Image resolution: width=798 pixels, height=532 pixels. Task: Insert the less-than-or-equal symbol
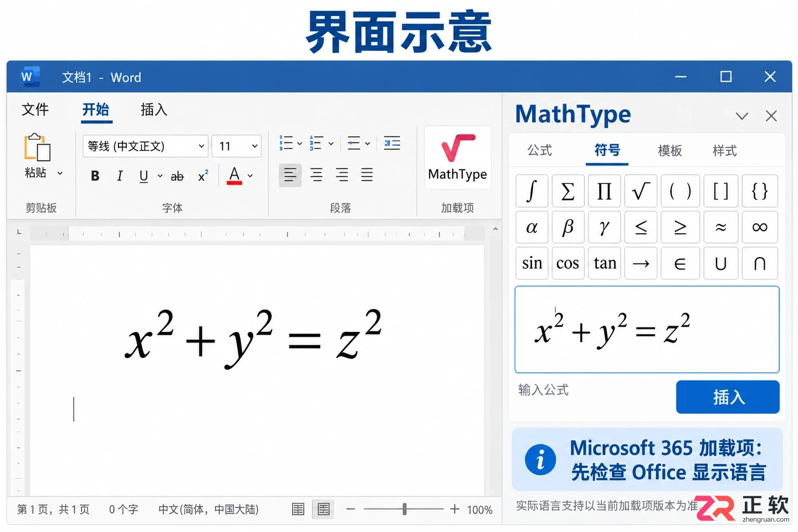pos(641,227)
